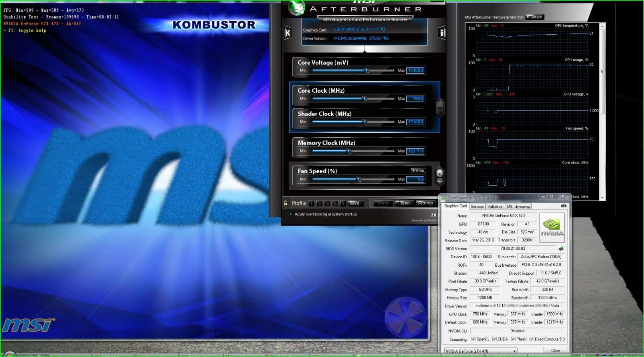644x357 pixels.
Task: Click the BIOS Version value 70.00.21.00.03
Action: (x=513, y=249)
